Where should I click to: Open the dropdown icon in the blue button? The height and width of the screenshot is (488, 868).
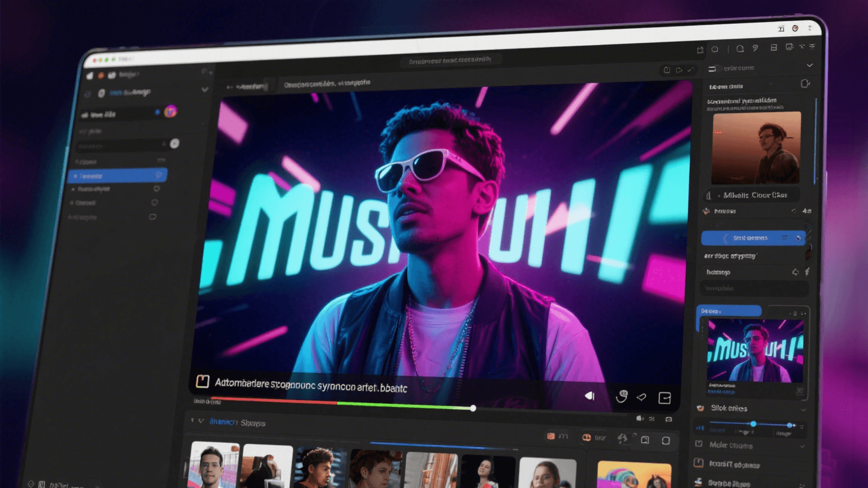click(x=798, y=238)
